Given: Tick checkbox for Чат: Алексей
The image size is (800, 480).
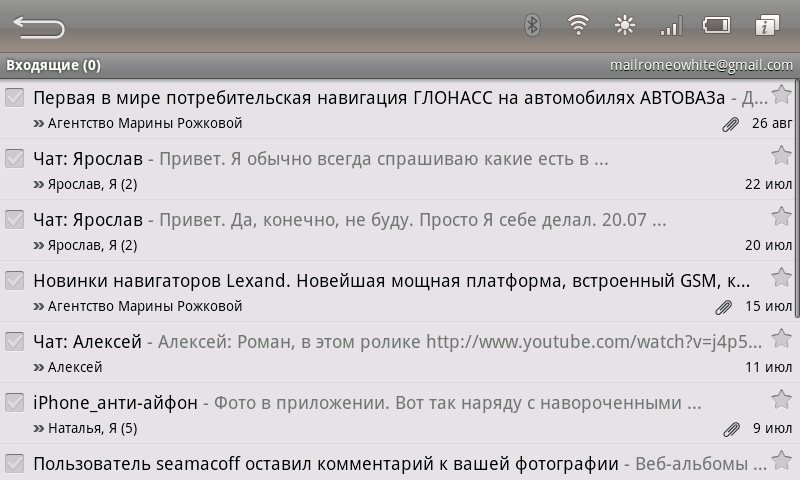Looking at the screenshot, I should pos(14,342).
